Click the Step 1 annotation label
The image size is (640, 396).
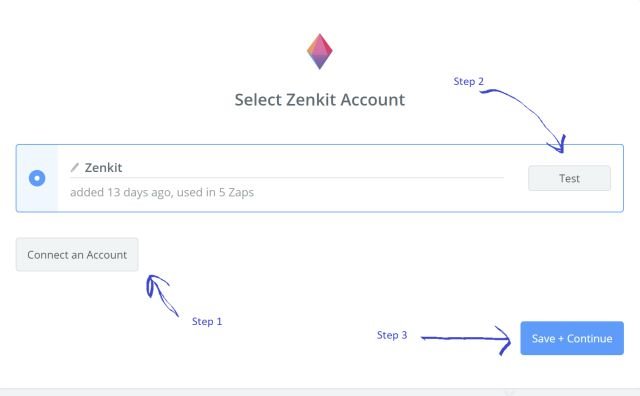pyautogui.click(x=207, y=321)
